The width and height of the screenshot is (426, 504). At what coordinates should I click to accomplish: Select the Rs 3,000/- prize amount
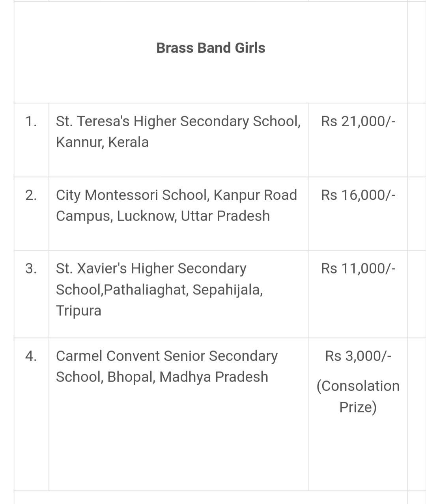tap(358, 356)
